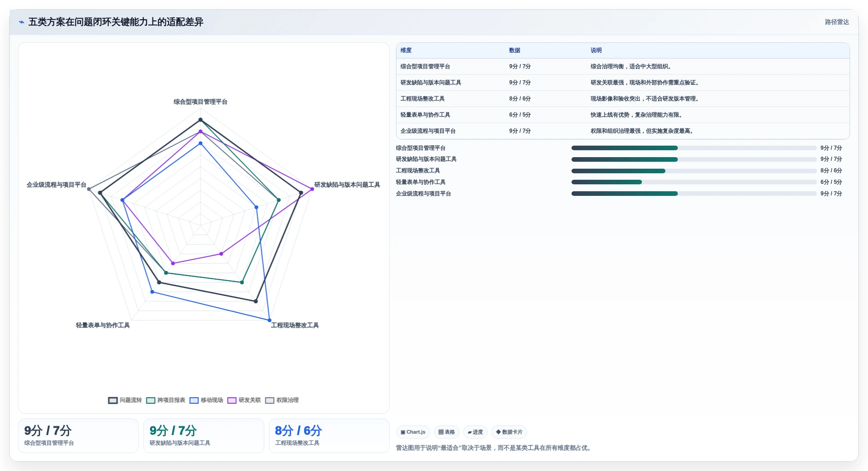This screenshot has height=471, width=868.
Task: Click the 表格 tag chip
Action: point(447,432)
